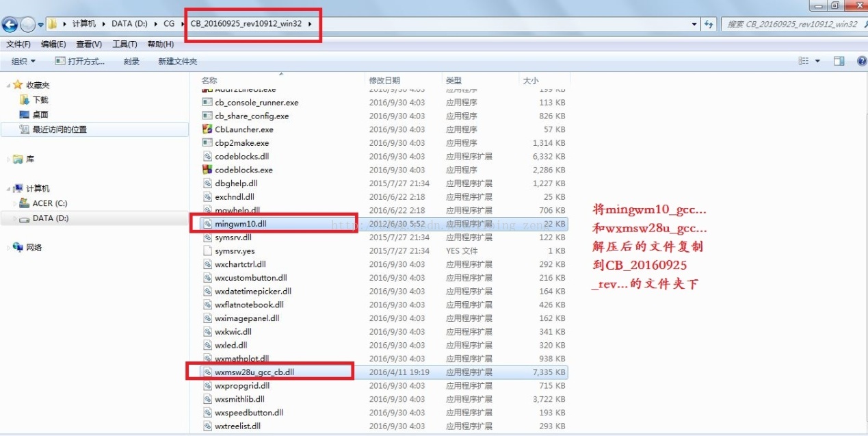
Task: Select wxchartctrl.dll file icon
Action: [208, 264]
